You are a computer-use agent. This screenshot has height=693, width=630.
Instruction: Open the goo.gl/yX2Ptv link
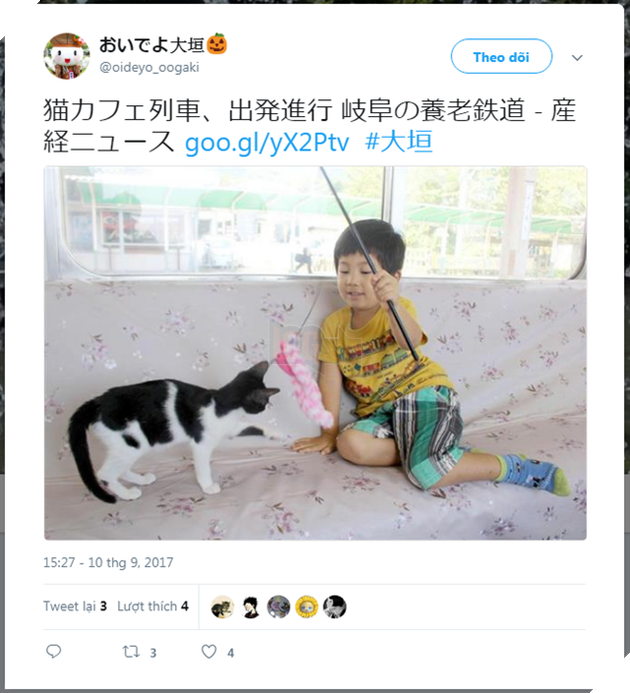point(267,143)
